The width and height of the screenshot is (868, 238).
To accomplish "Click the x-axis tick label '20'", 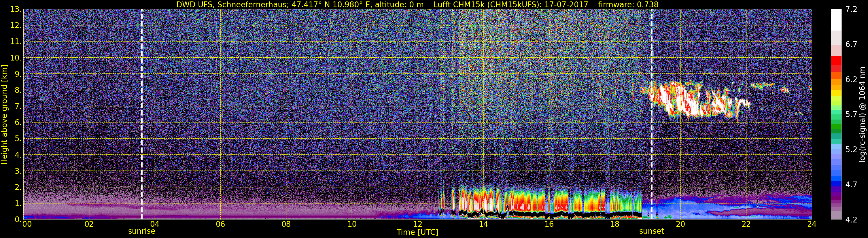I will (x=680, y=224).
